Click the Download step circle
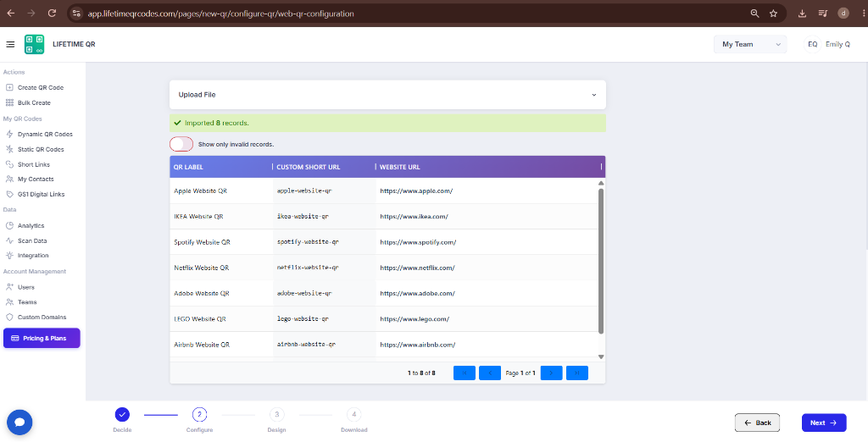868x442 pixels. (x=353, y=414)
